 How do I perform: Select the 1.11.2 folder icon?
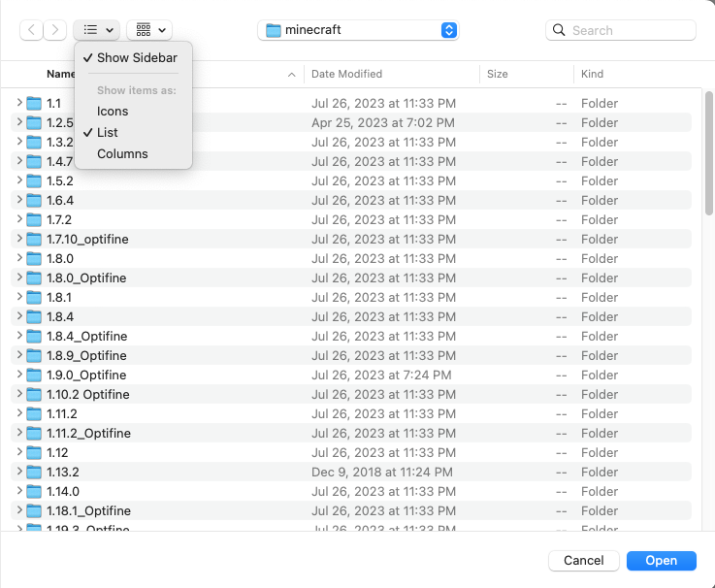click(34, 413)
